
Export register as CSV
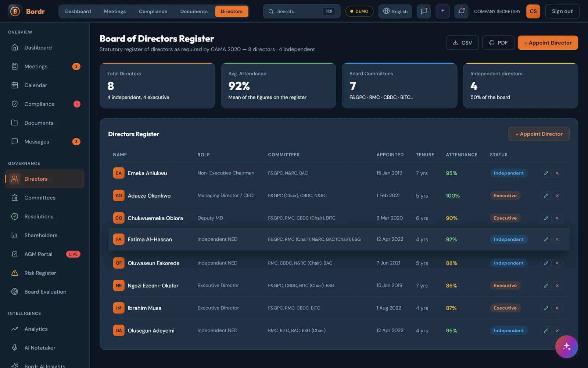(462, 43)
